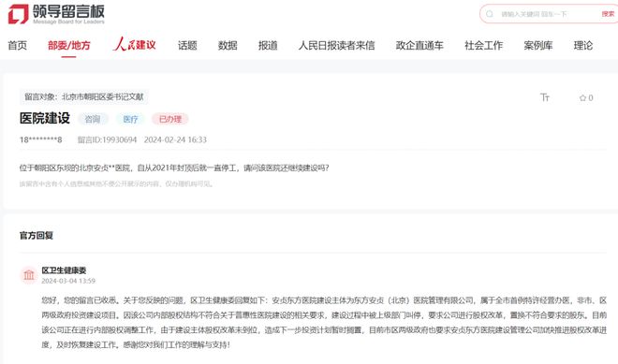Screen dimensions: 618x364
Task: Click the 区卫生健康委 avatar icon
Action: point(29,274)
